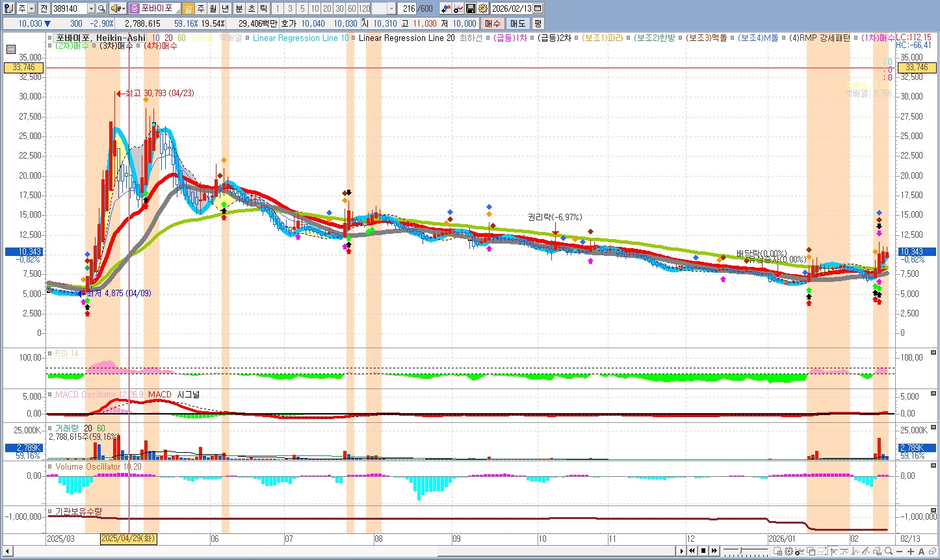Select the 월 monthly period tab

[x=213, y=8]
